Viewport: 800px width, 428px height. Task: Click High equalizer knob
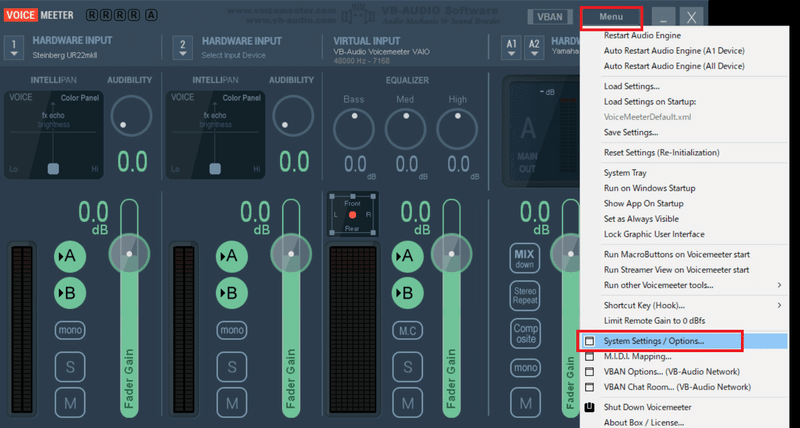[x=457, y=128]
